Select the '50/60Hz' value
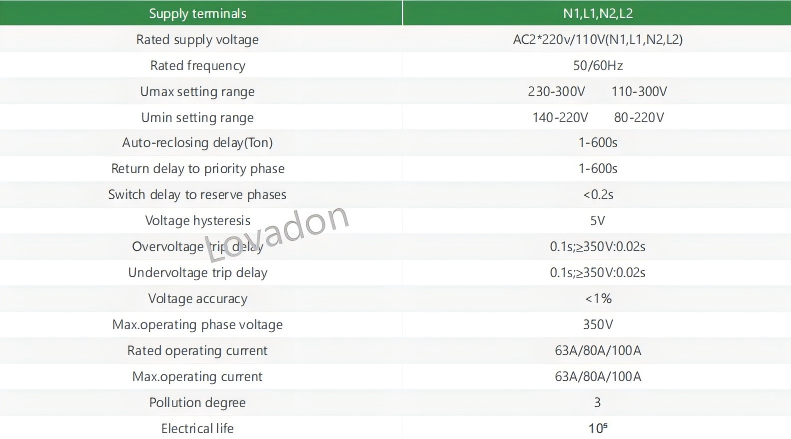 [598, 66]
